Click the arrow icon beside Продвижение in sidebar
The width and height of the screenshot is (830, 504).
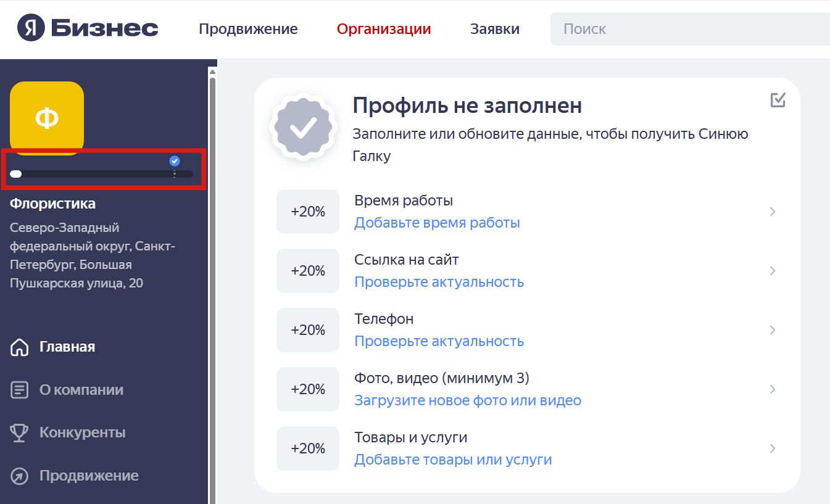(20, 476)
